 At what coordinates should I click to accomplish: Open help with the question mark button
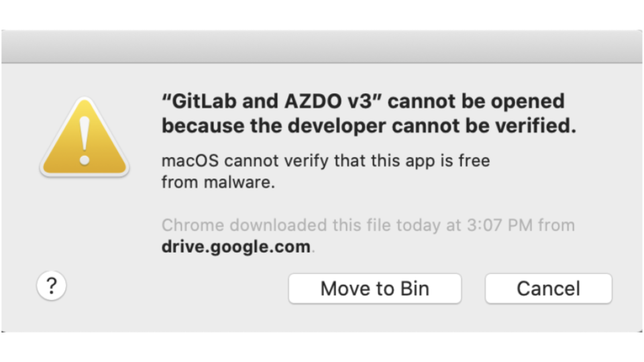[x=52, y=286]
